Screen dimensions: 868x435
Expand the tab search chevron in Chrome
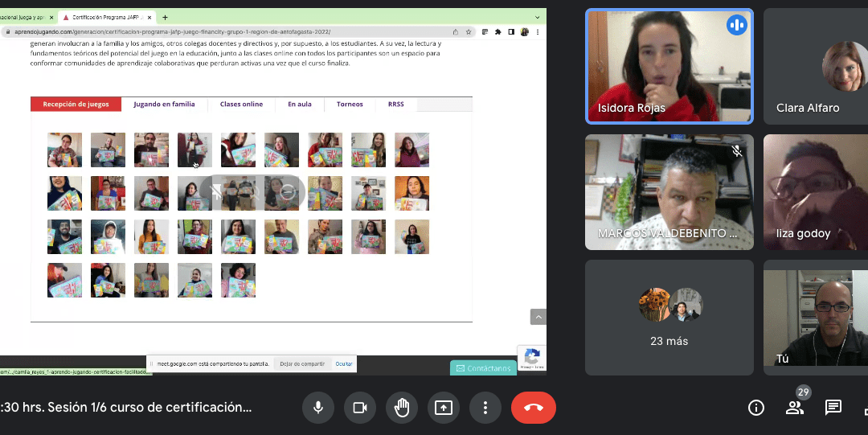coord(537,17)
